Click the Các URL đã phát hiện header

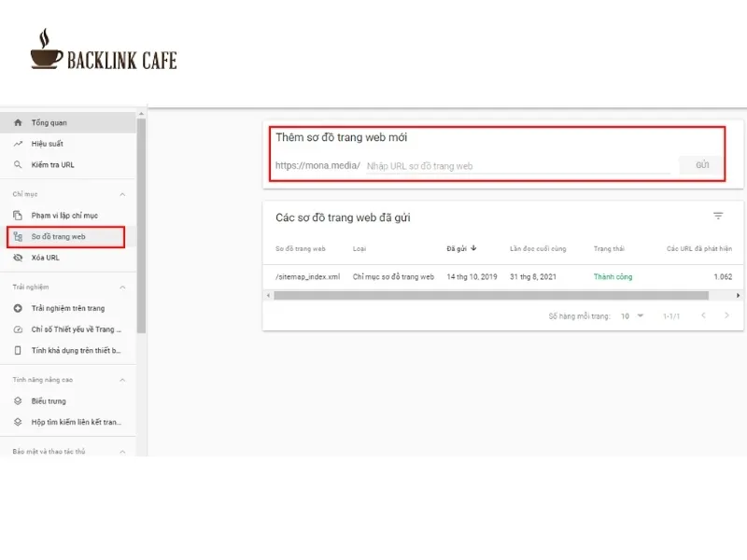(x=698, y=248)
